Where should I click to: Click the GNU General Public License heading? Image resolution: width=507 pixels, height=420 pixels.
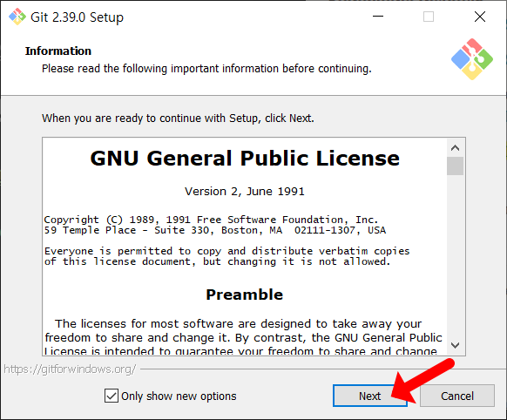pyautogui.click(x=245, y=159)
